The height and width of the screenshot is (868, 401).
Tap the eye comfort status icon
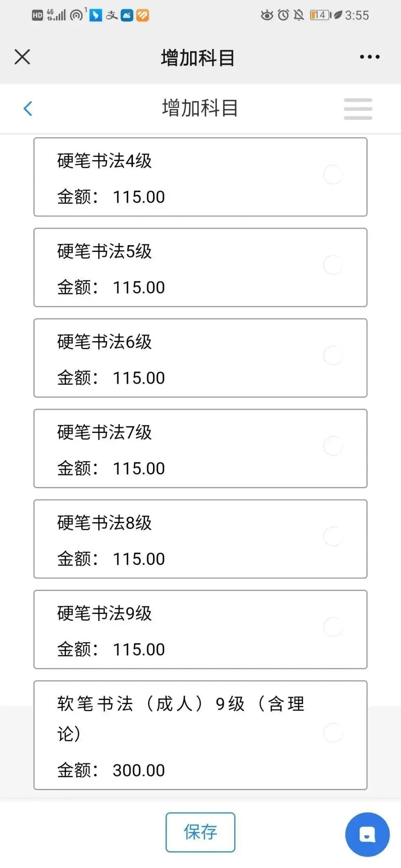pyautogui.click(x=267, y=15)
